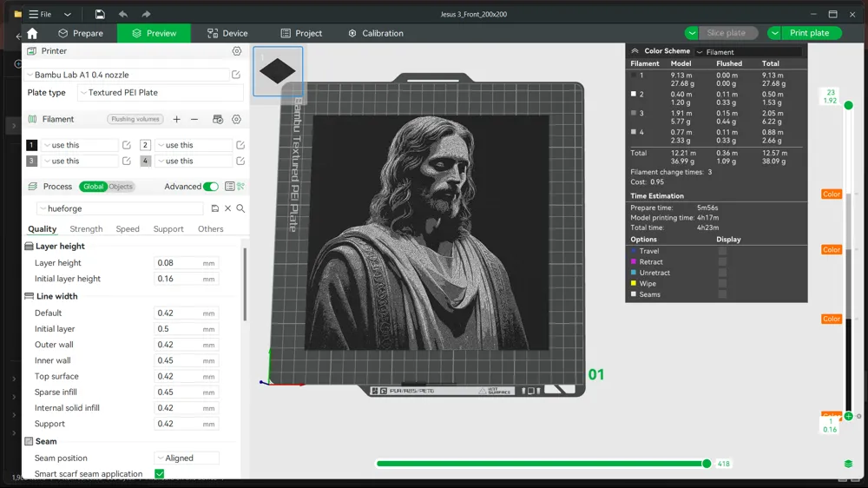Edit filament 4 preset

point(240,162)
